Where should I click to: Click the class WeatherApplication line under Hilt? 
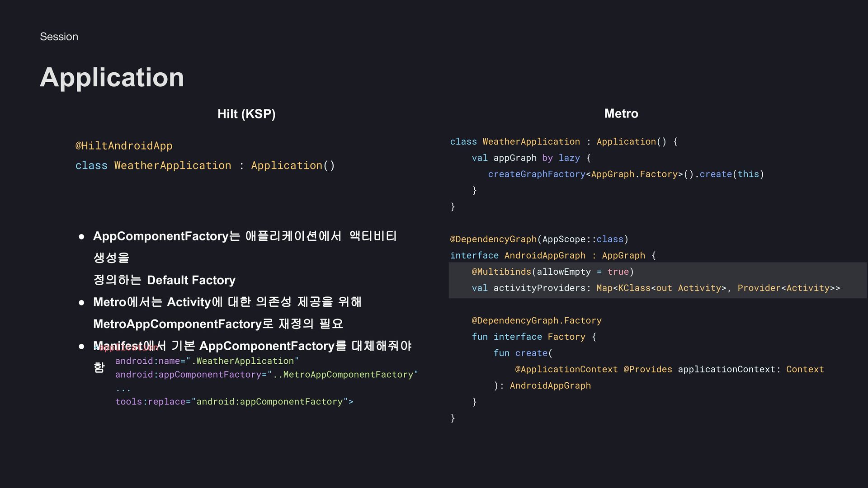pyautogui.click(x=205, y=166)
